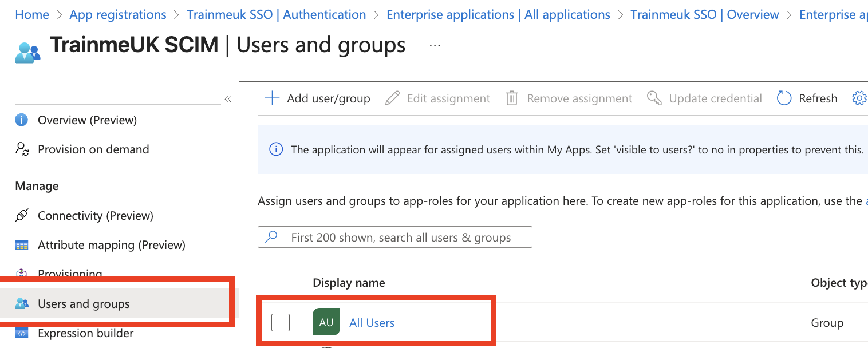Image resolution: width=868 pixels, height=348 pixels.
Task: Click the info icon in the blue banner
Action: click(x=275, y=149)
